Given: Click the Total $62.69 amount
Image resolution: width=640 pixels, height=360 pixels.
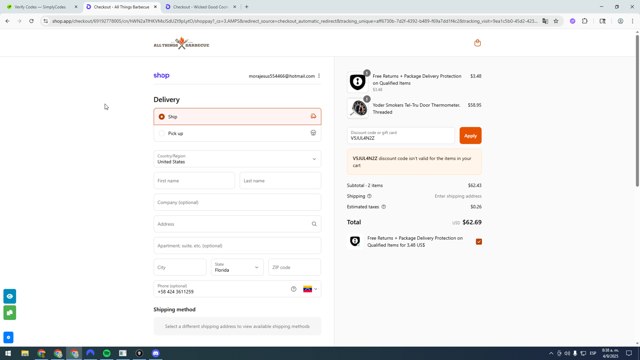Looking at the screenshot, I should click(472, 222).
